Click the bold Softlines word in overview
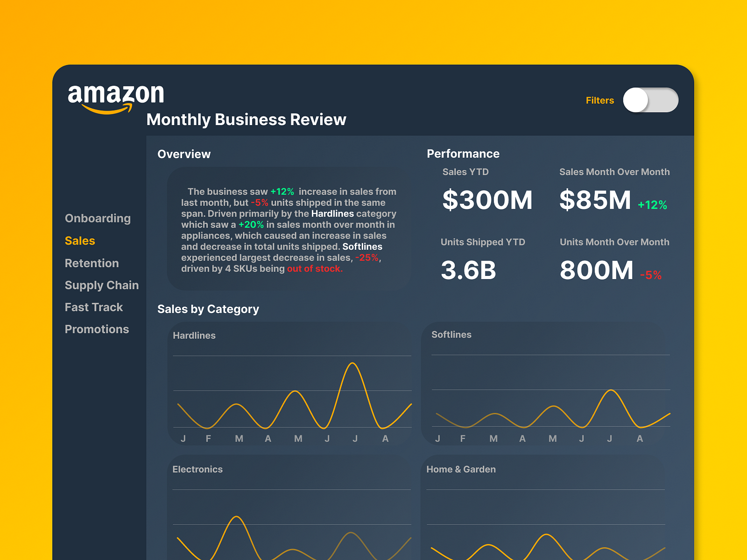Image resolution: width=747 pixels, height=560 pixels. 362,246
